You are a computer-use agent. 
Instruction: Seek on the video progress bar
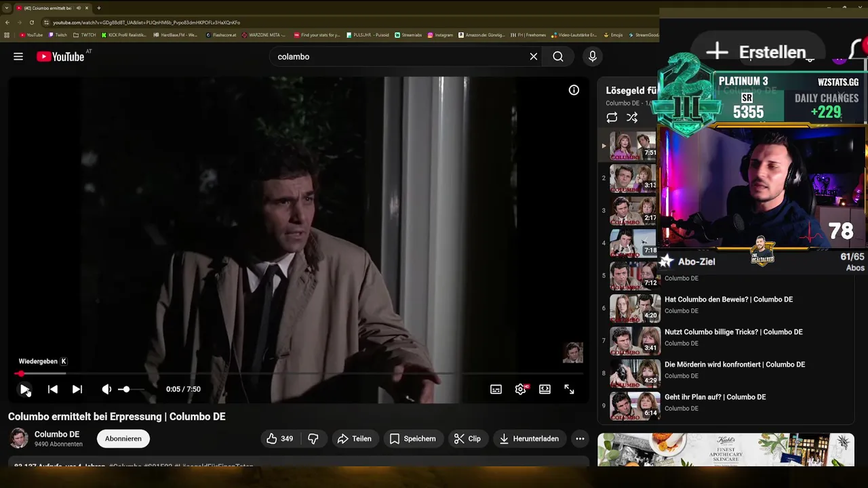[x=298, y=373]
